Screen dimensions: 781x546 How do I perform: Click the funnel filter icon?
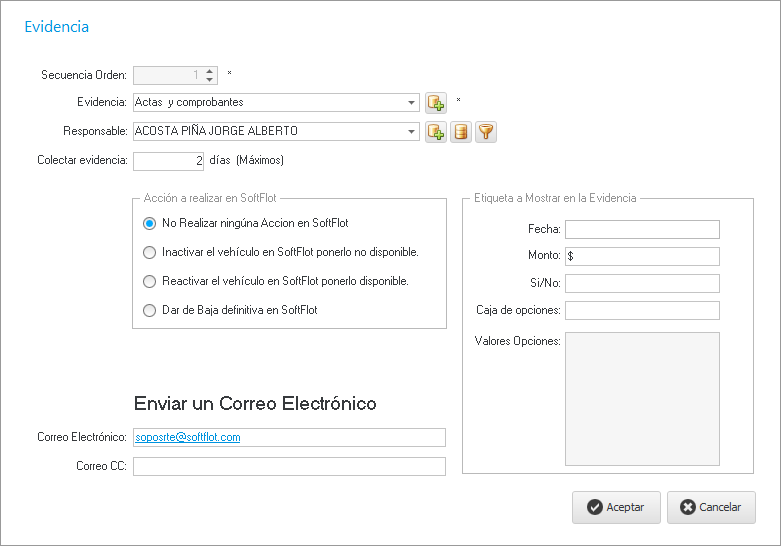point(486,131)
